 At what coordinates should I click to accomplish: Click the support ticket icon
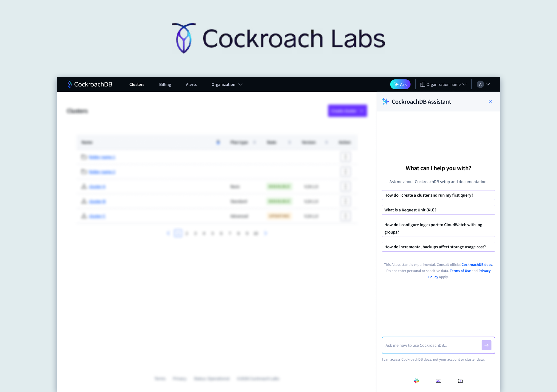click(x=460, y=381)
